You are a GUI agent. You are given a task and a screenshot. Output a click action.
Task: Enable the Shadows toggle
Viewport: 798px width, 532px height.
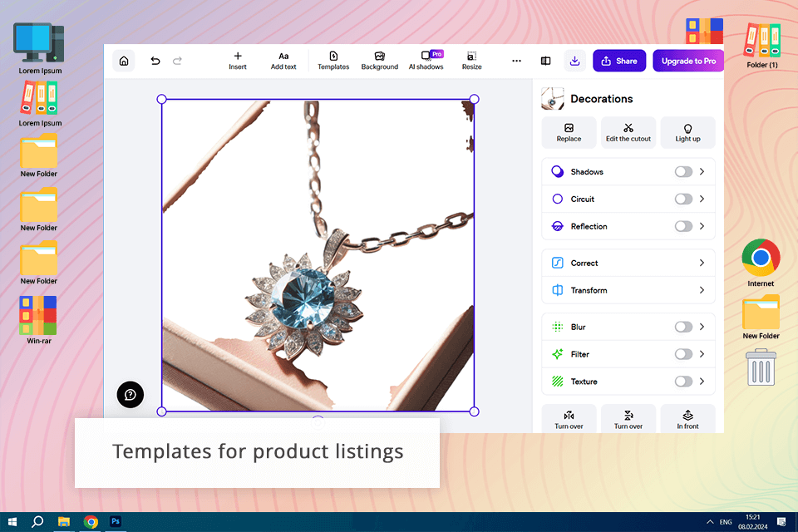[x=683, y=172]
